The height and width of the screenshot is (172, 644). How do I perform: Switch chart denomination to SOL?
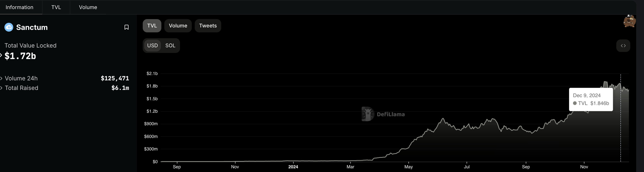click(x=170, y=46)
